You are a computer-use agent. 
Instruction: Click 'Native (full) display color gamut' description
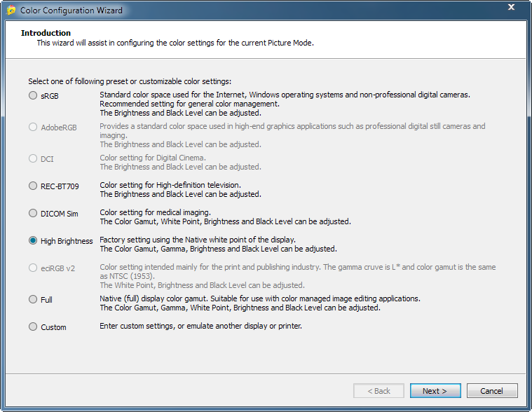(260, 298)
